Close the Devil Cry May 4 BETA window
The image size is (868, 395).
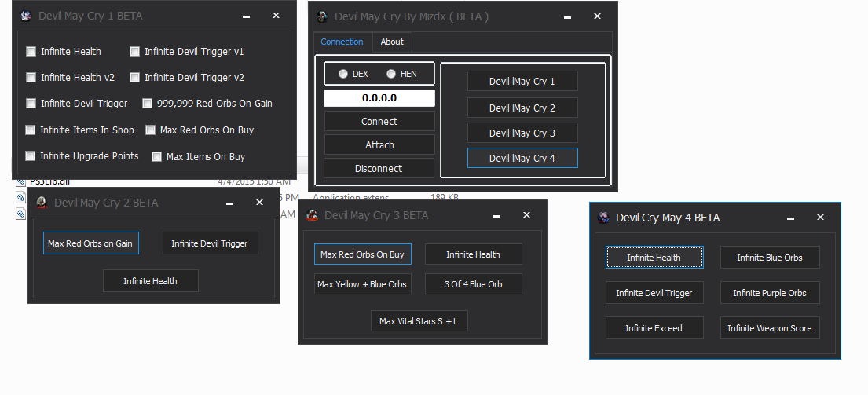pyautogui.click(x=820, y=217)
